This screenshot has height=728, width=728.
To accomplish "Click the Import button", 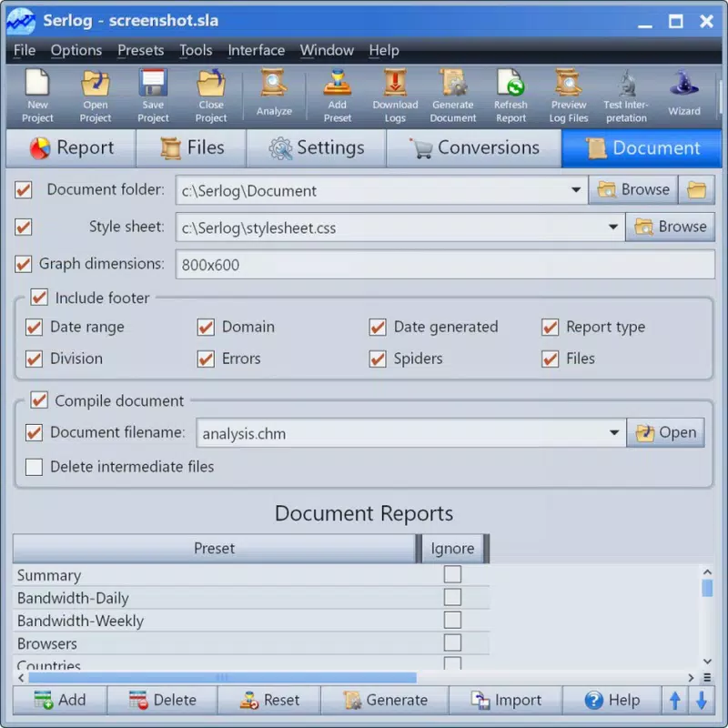I will (506, 700).
